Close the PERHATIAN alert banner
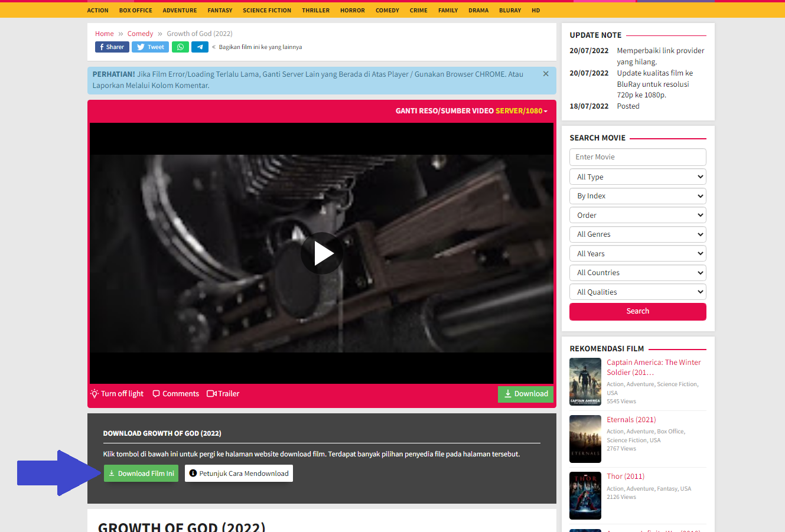 click(x=546, y=74)
